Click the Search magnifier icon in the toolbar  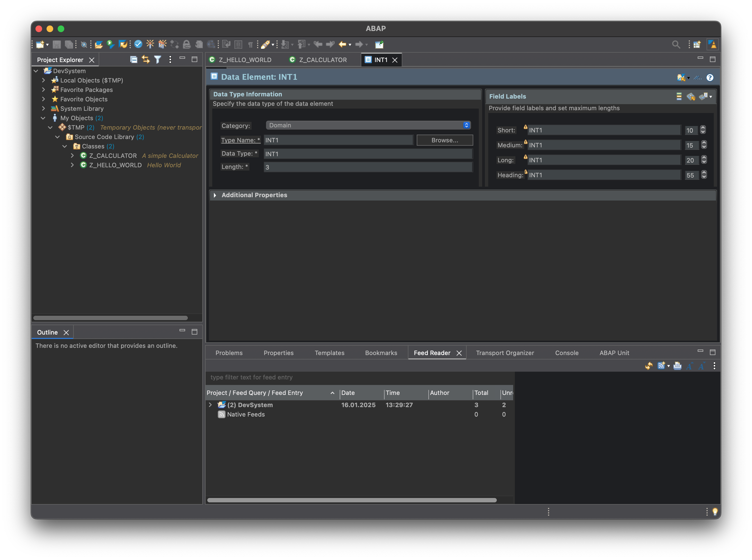click(x=676, y=44)
